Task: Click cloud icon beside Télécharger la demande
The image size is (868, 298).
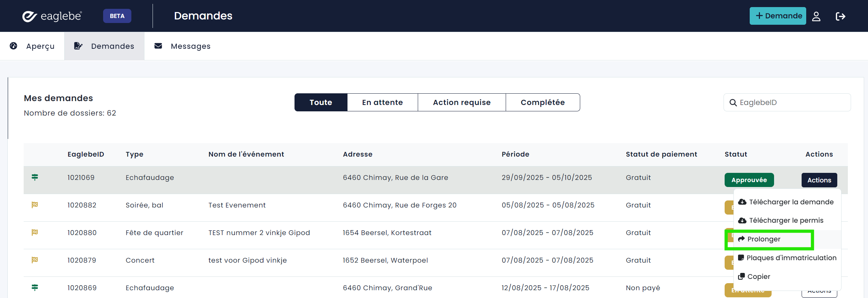Action: tap(742, 202)
